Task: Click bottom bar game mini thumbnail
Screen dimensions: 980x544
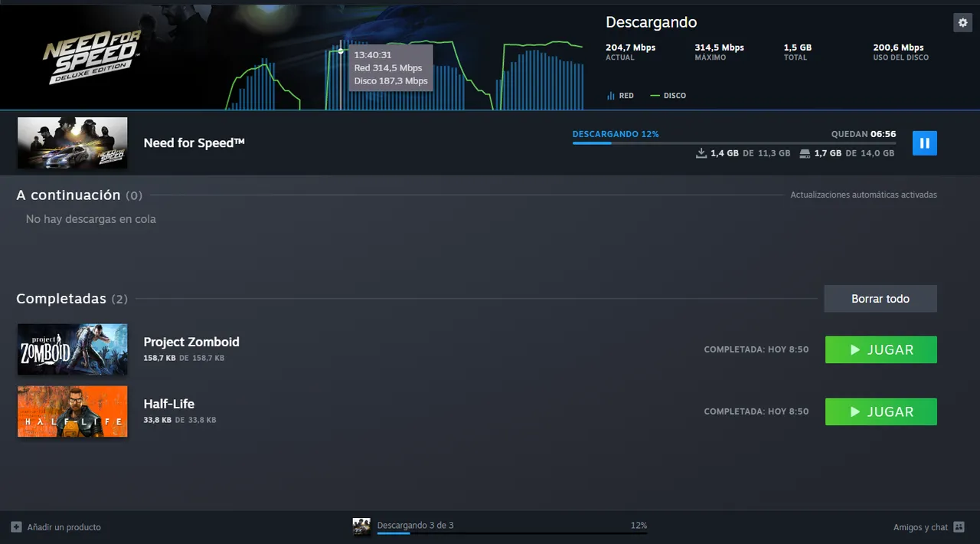Action: [361, 527]
